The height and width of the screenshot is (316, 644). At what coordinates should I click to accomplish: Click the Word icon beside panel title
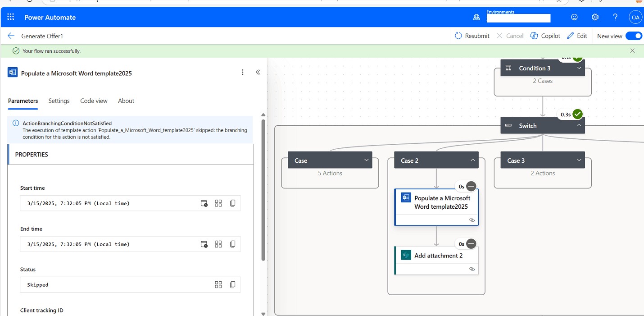pyautogui.click(x=13, y=73)
